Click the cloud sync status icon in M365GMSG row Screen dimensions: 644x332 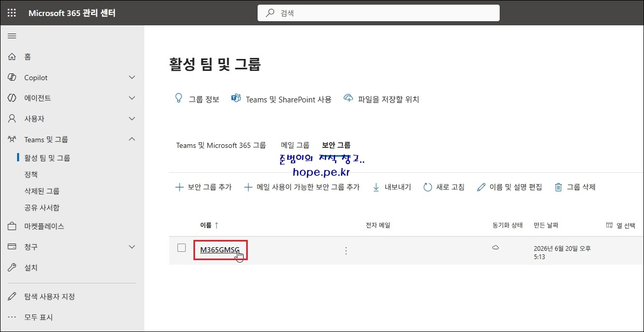pos(496,248)
